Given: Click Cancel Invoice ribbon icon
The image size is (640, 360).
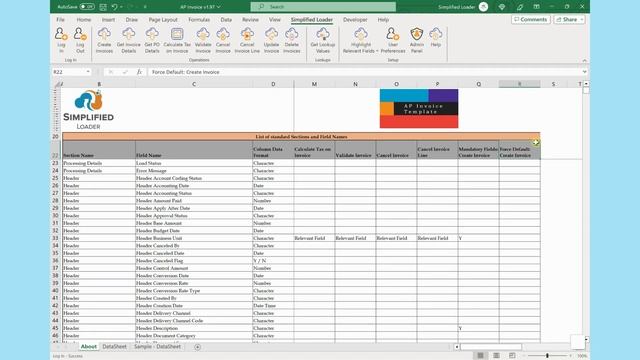Looking at the screenshot, I should [223, 40].
